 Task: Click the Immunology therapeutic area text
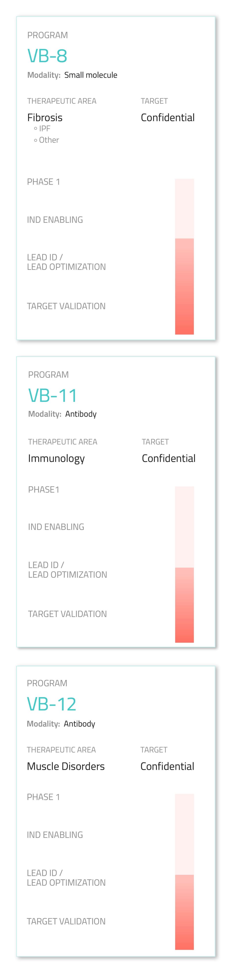(56, 459)
